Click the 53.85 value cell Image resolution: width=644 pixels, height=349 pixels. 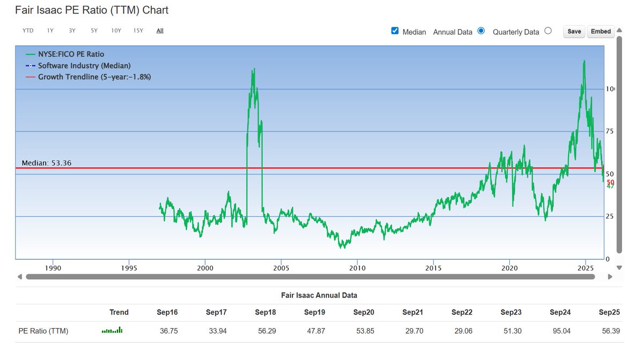pos(365,331)
